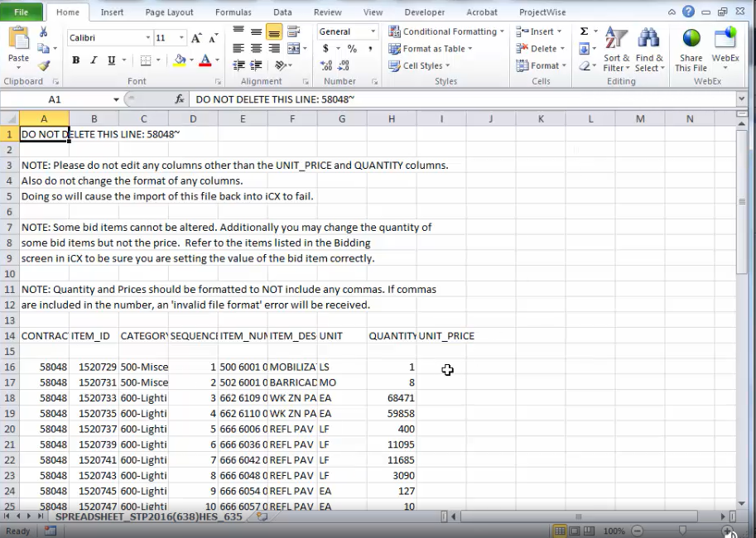Increase font size with Grow Font
The image size is (756, 538).
[195, 38]
